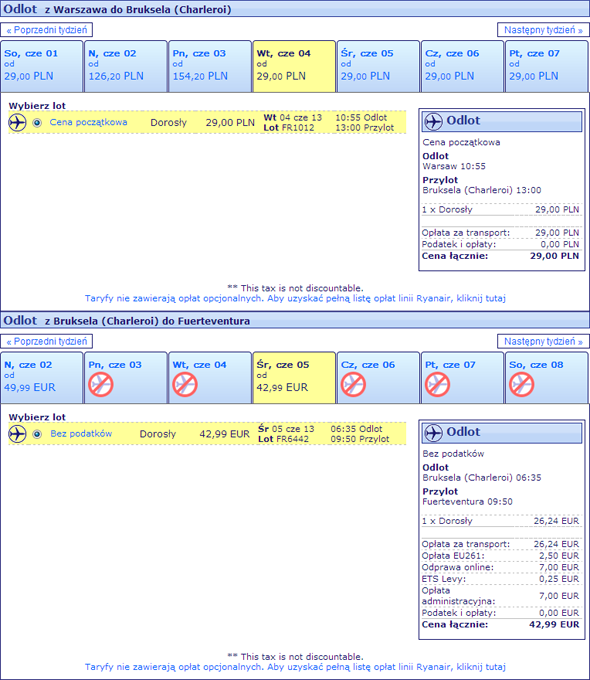
Task: Click the no-flight icon under So, cze 08
Action: pos(521,385)
